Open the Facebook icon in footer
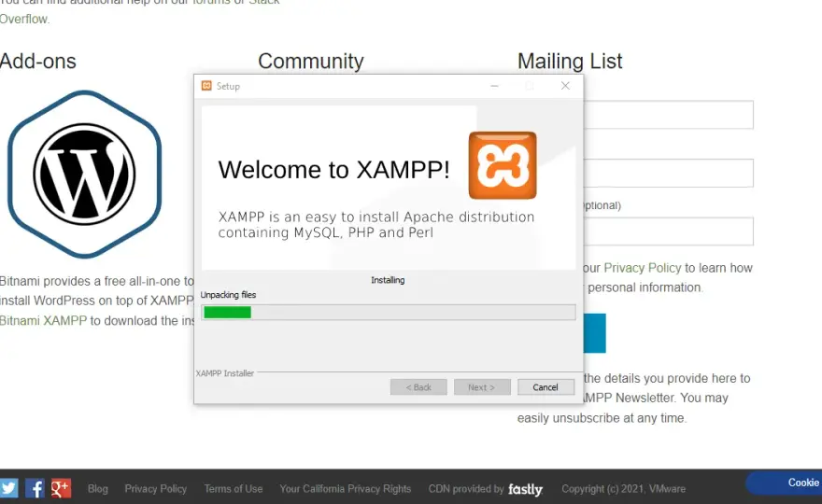 pyautogui.click(x=35, y=488)
